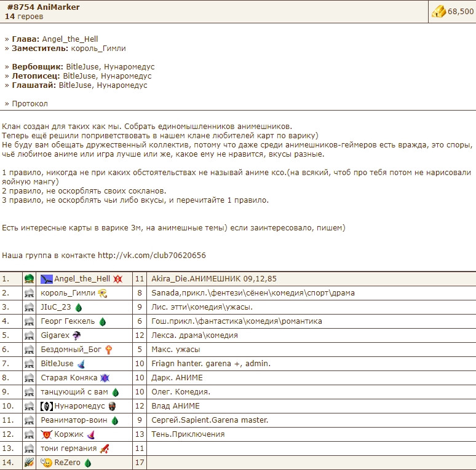Open Реаниматор-воин member profile
The width and height of the screenshot is (476, 470).
74,420
